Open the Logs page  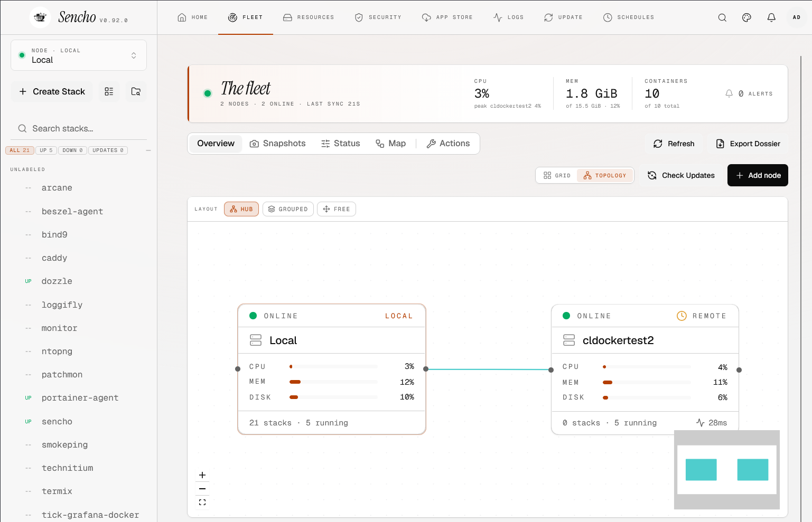tap(508, 17)
